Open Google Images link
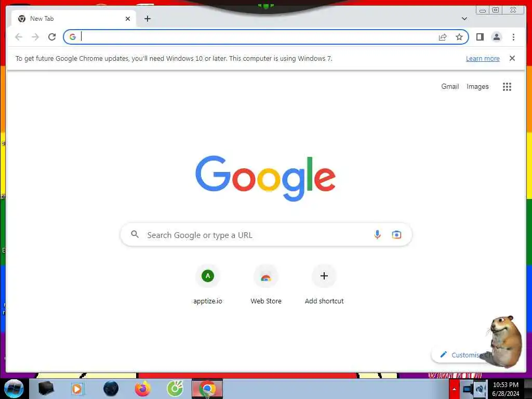Viewport: 532px width, 399px height. pyautogui.click(x=477, y=87)
